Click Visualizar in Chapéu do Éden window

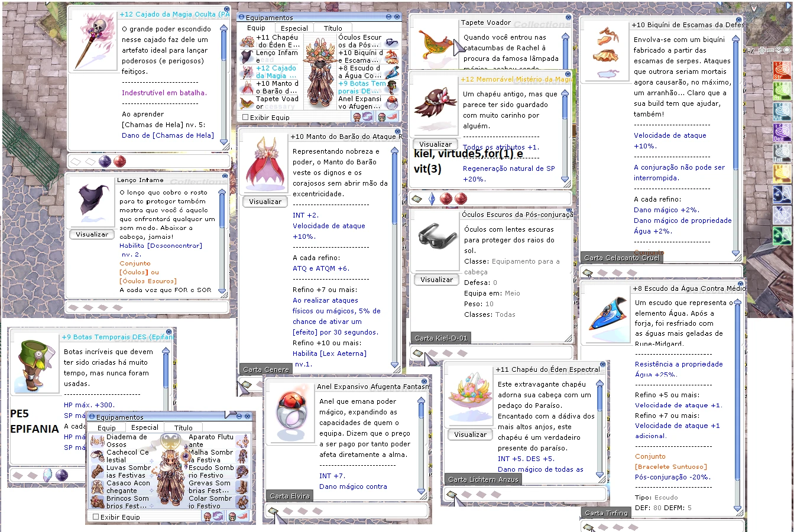(x=471, y=434)
